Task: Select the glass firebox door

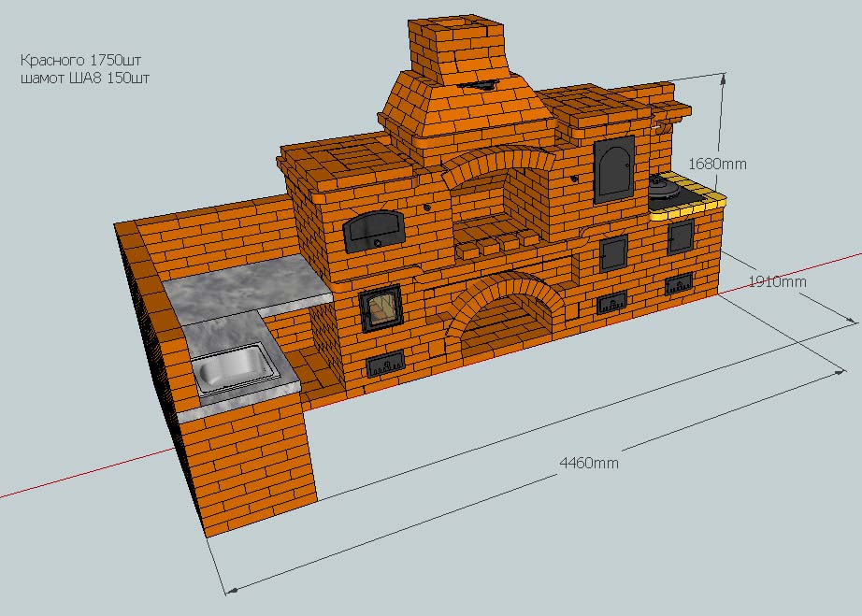Action: [x=380, y=308]
